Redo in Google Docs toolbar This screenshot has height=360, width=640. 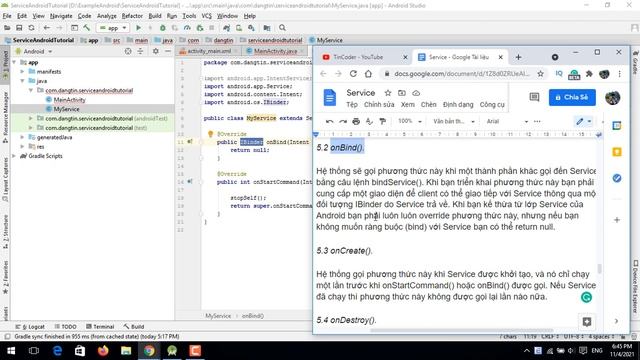343,121
